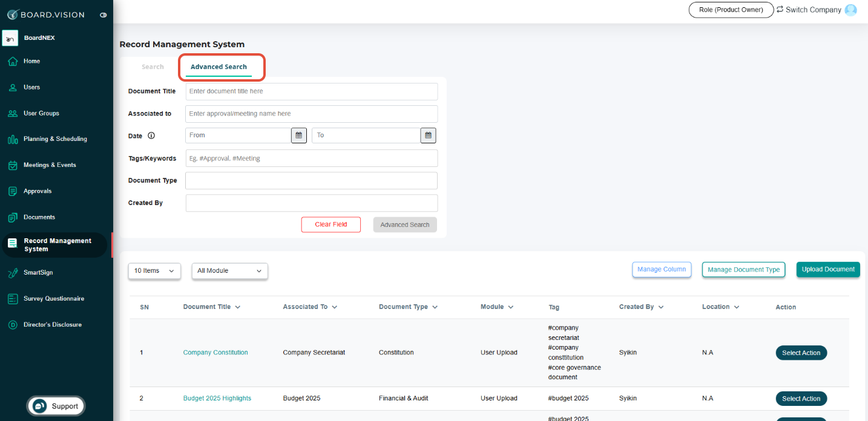Click Select Action for Company Constitution row
This screenshot has width=868, height=421.
pos(801,353)
